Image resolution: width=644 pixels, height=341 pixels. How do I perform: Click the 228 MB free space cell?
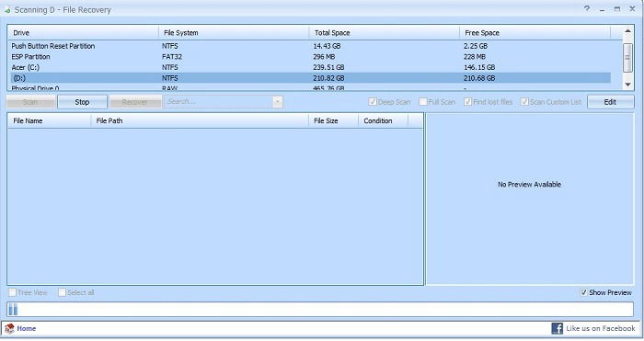pos(475,57)
